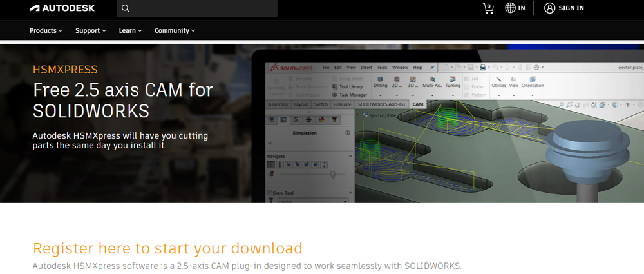Open the globe region selector IN
Viewport: 644px width, 274px height.
pyautogui.click(x=515, y=8)
